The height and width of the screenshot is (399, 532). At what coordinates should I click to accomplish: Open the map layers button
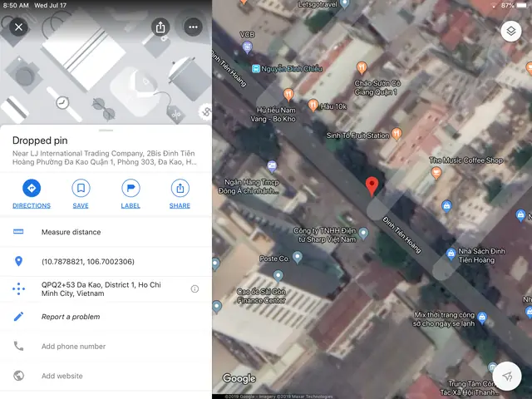pos(511,32)
